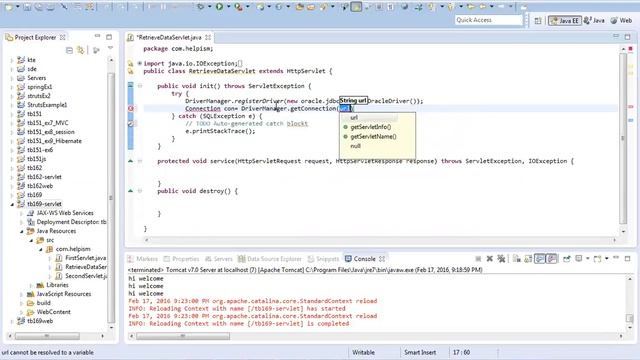This screenshot has height=360, width=640.
Task: Click the Open Console icon
Action: click(x=598, y=259)
